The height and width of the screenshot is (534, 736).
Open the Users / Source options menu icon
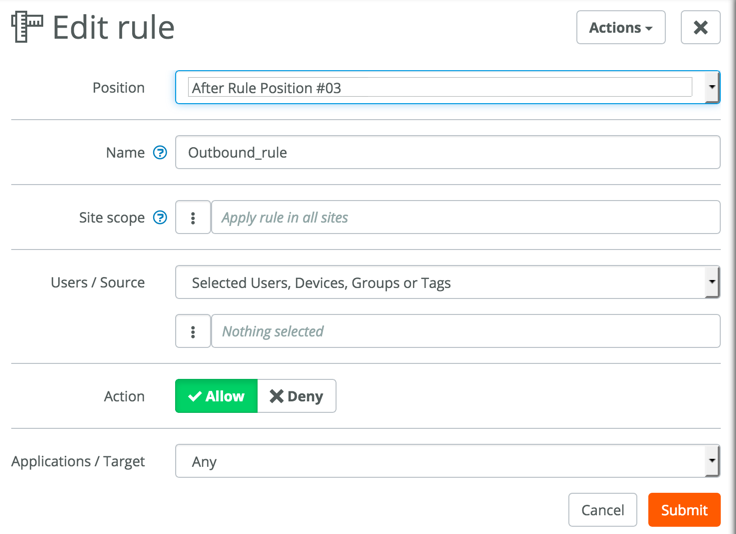coord(193,331)
